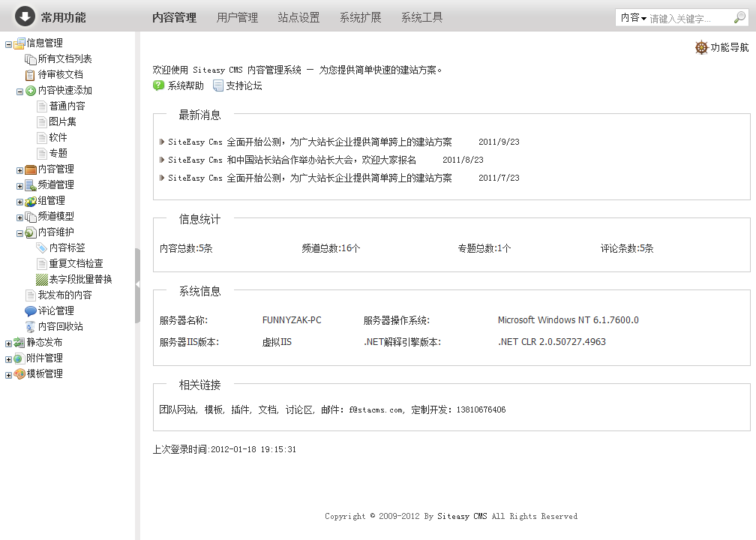Collapse the 内容快速添加 node
The image size is (756, 540).
(x=19, y=91)
